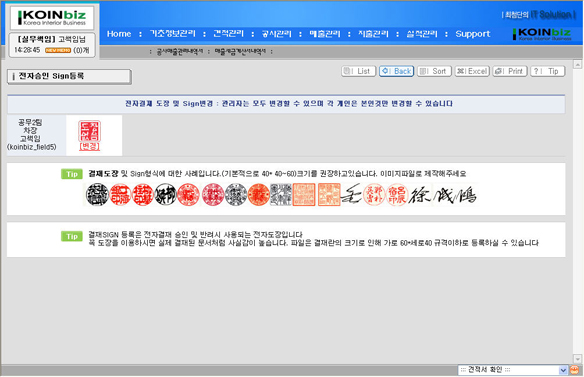Click the green Tip label beside 결재도장

[x=72, y=174]
